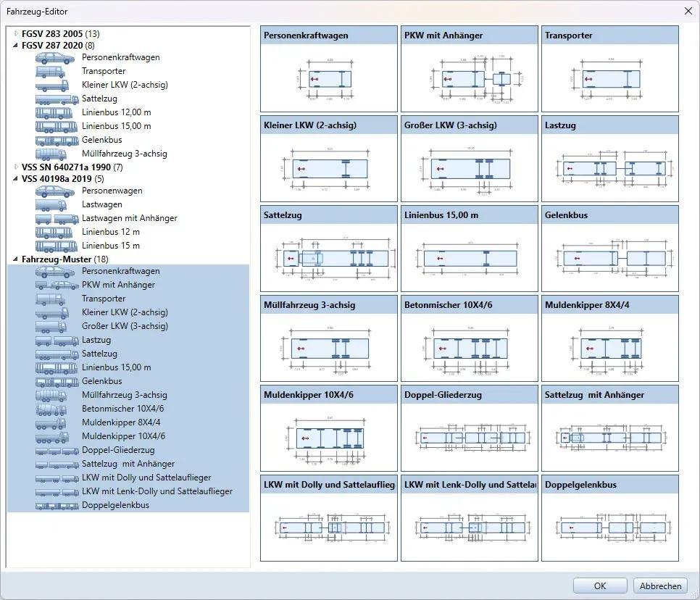
Task: Select the Lastwagen mit Anhänger vehicle icon
Action: (57, 218)
